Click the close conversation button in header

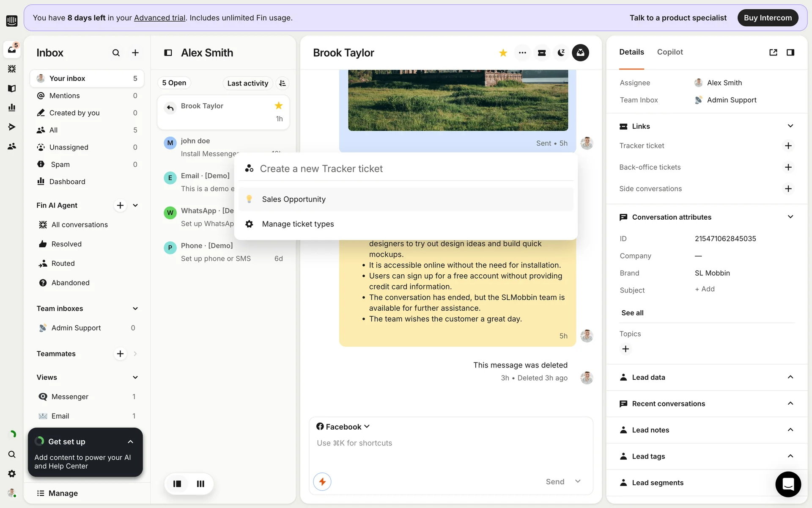(580, 53)
